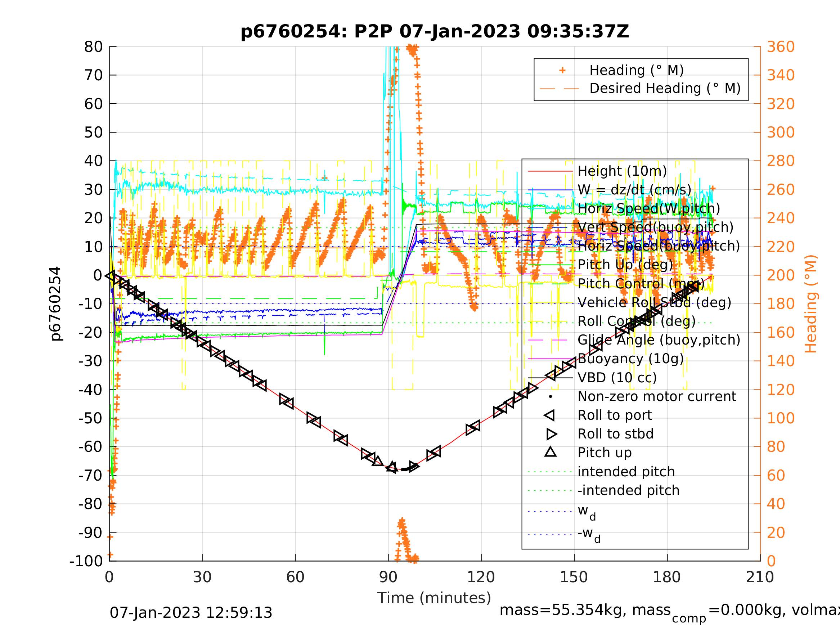This screenshot has width=840, height=630.
Task: Select the 'Pitch Up (deg)' legend label
Action: 625,265
